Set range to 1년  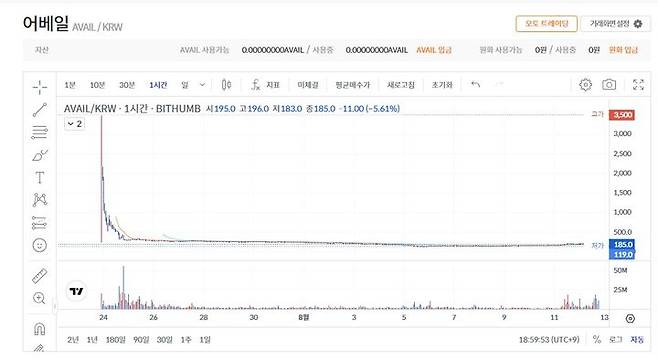(x=92, y=340)
